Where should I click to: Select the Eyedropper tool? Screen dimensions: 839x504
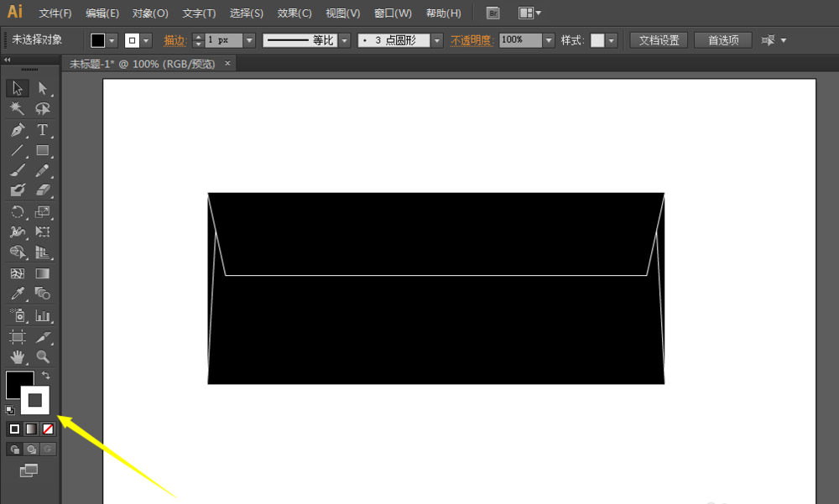pos(17,294)
